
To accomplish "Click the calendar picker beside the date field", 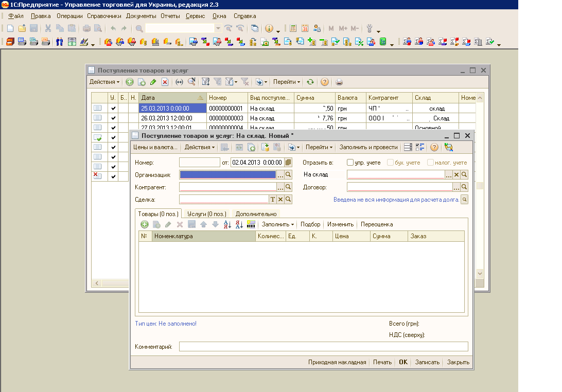I will click(288, 163).
